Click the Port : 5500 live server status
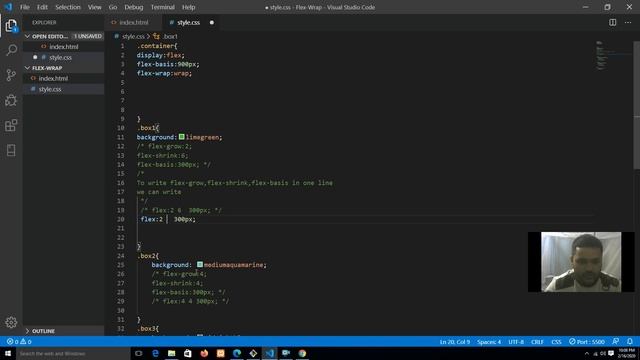This screenshot has width=640, height=360. coord(587,342)
